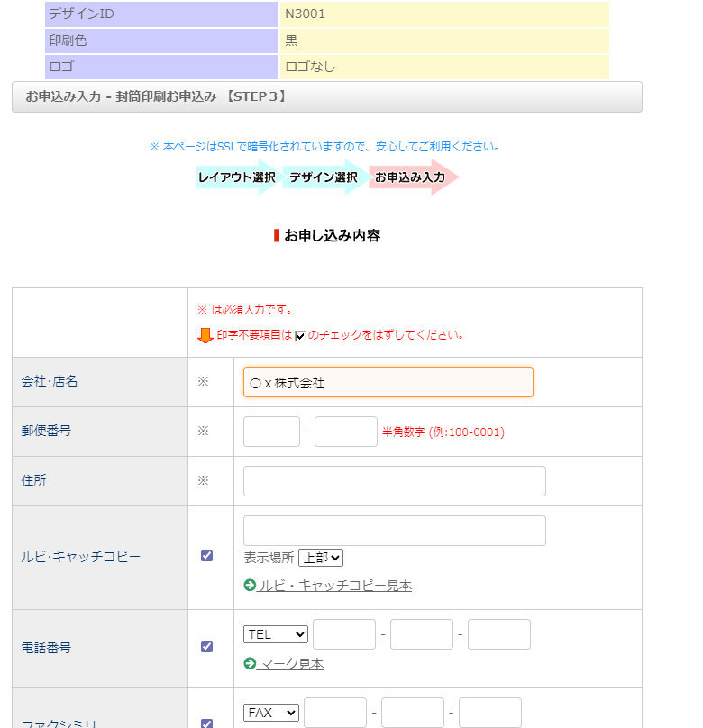The width and height of the screenshot is (703, 728).
Task: Click green arrow icon beside ルビ・キャッチコピー見本
Action: click(x=250, y=585)
